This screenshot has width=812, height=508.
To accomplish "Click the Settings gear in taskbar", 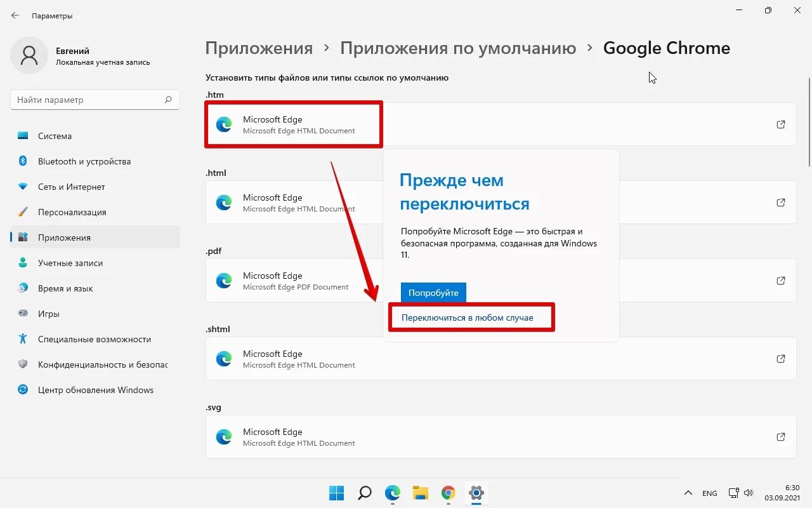I will click(x=476, y=493).
